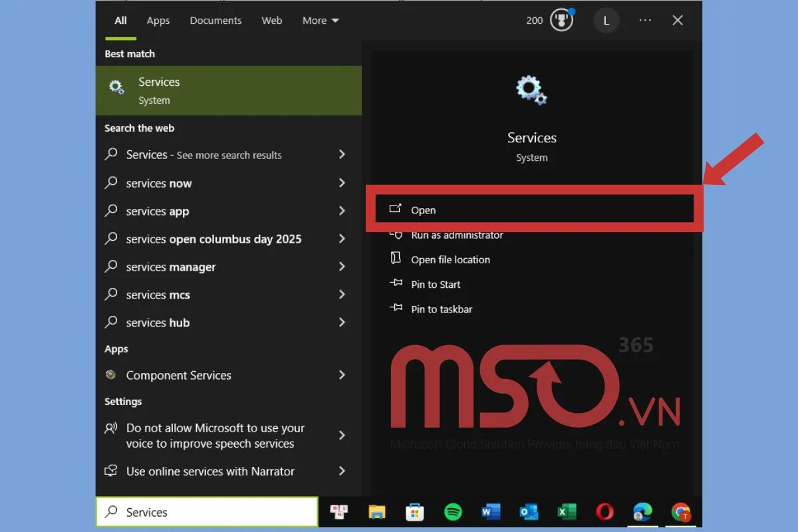Switch to the Apps search tab
The height and width of the screenshot is (532, 798).
point(158,21)
